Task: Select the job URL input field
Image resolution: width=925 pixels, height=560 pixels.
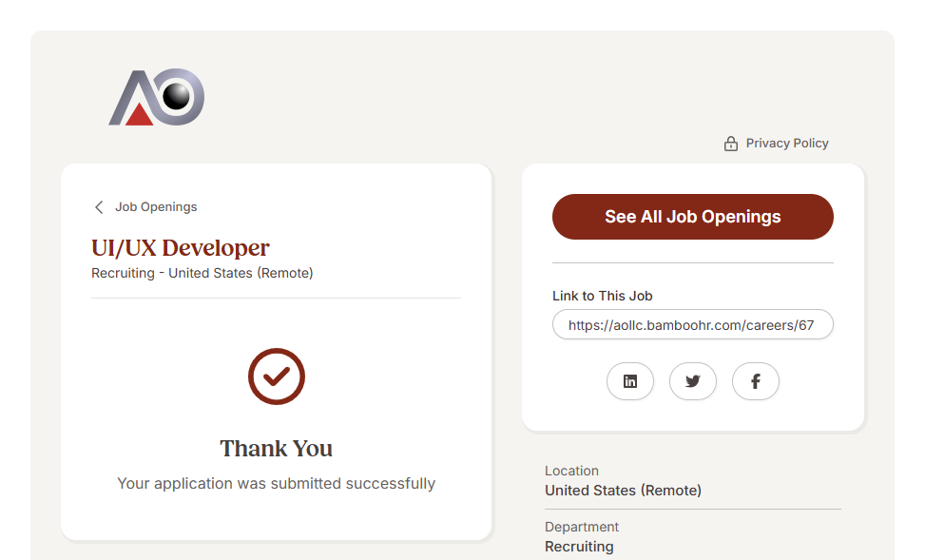Action: (692, 324)
